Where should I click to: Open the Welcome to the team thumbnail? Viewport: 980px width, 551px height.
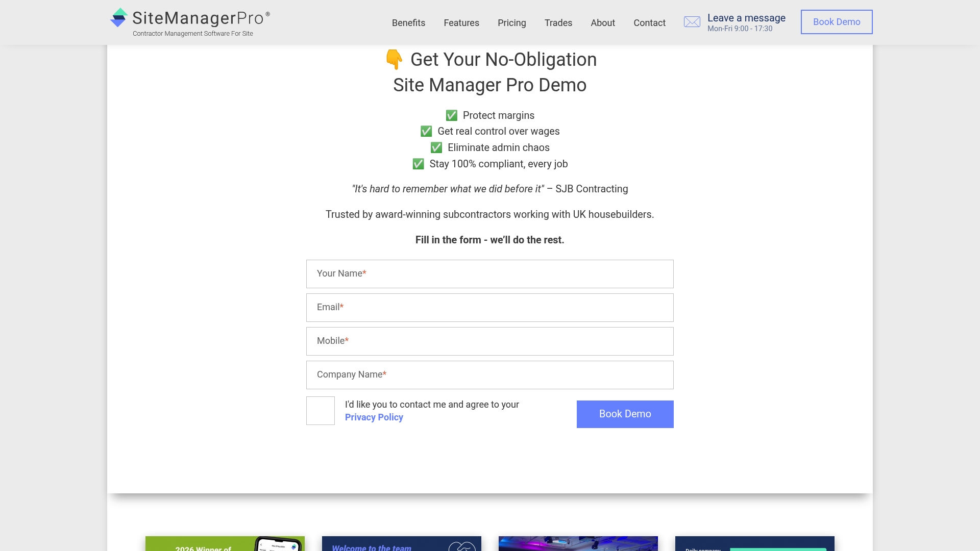[402, 544]
